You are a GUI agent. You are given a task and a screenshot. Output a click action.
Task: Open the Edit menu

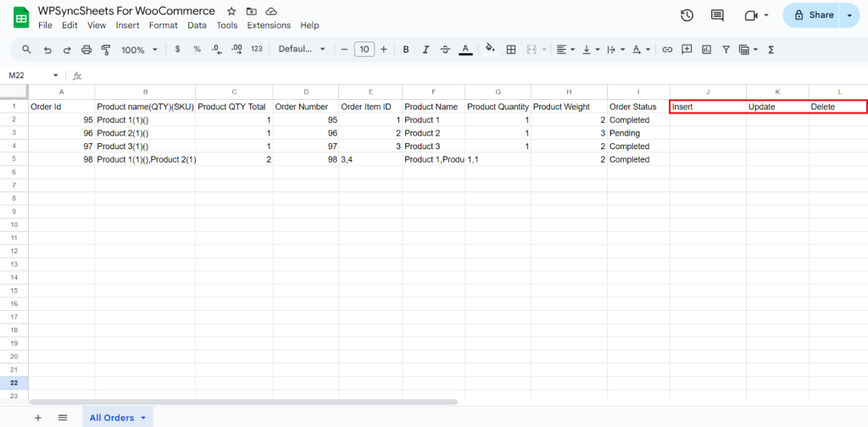pyautogui.click(x=70, y=25)
